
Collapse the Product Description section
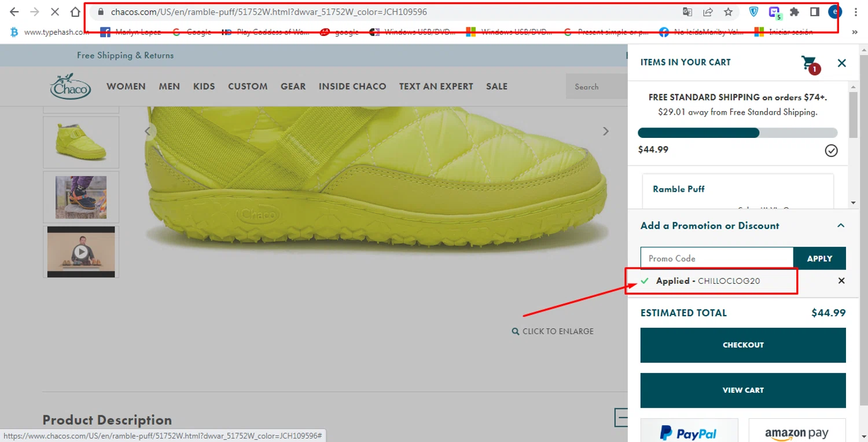click(x=622, y=417)
